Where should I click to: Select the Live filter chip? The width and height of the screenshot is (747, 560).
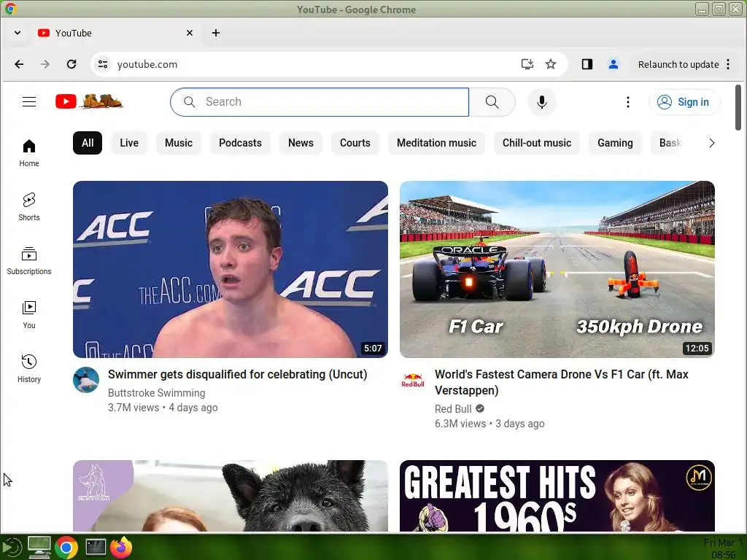[x=129, y=143]
